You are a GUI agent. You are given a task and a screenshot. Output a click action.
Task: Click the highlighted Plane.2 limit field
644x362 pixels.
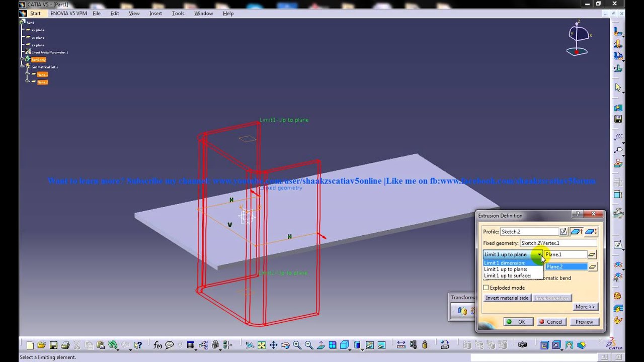(566, 267)
